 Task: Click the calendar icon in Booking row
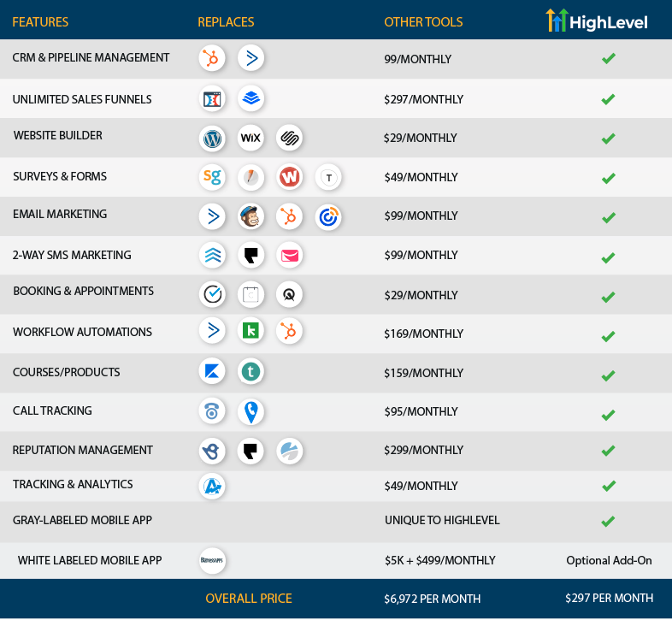tap(251, 294)
